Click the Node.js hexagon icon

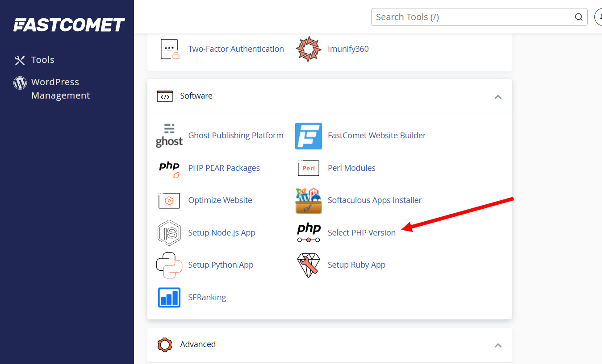(169, 233)
